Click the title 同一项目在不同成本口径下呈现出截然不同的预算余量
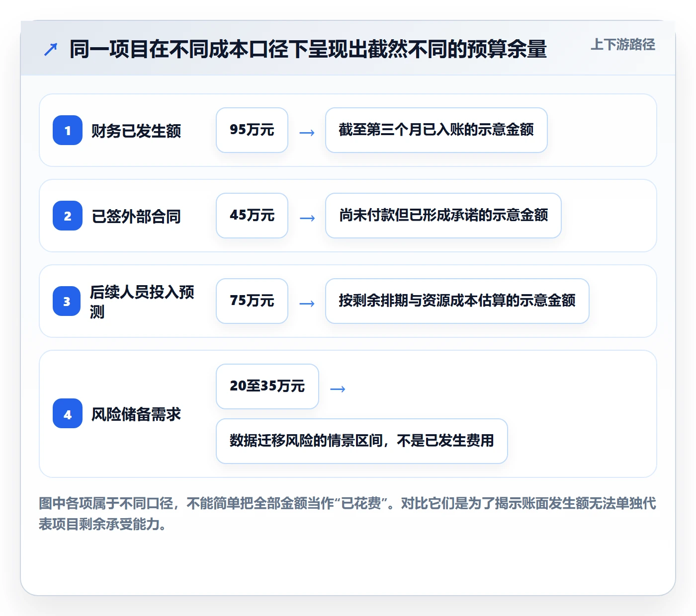 coord(308,49)
